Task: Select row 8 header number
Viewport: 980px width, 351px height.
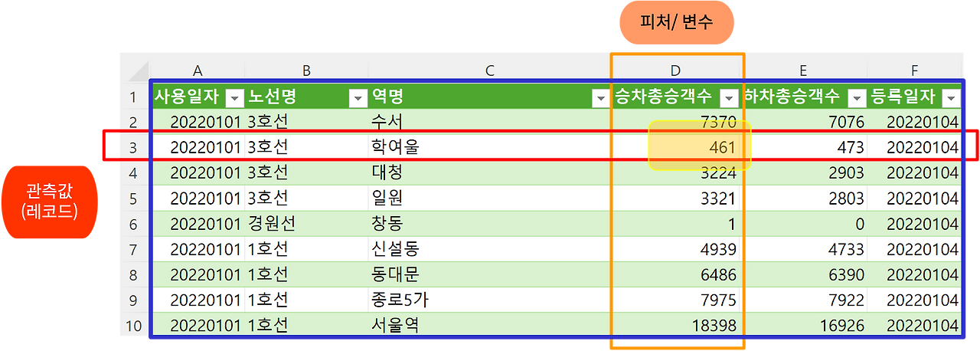Action: click(133, 274)
